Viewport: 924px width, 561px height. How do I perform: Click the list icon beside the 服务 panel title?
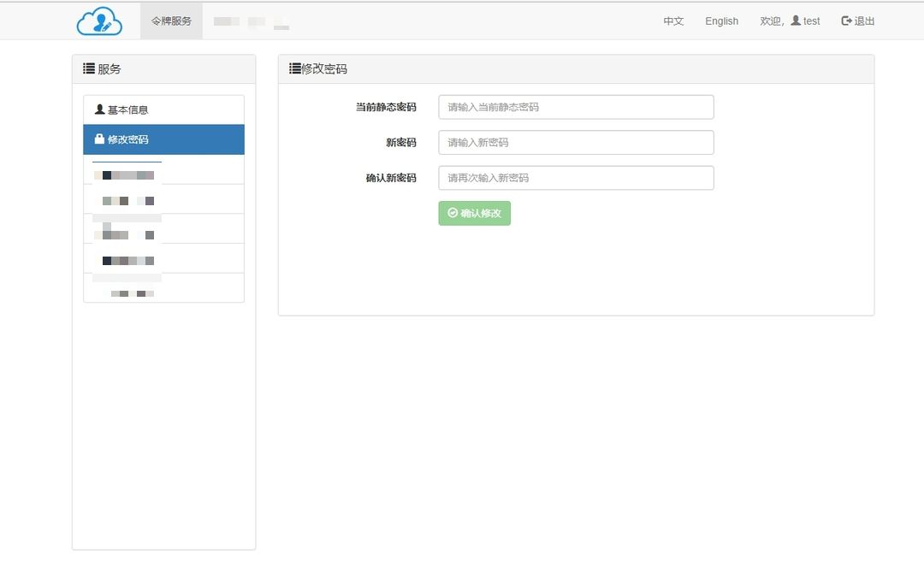pos(88,68)
